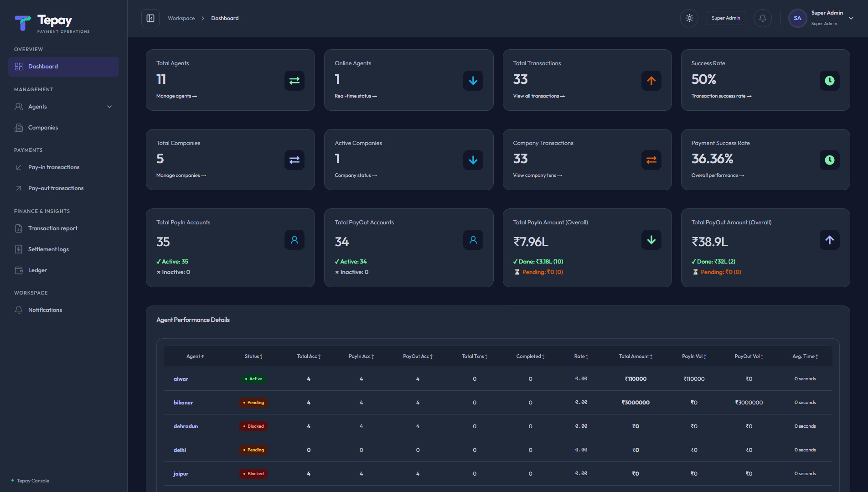Click the Workspace breadcrumb link

(x=181, y=18)
